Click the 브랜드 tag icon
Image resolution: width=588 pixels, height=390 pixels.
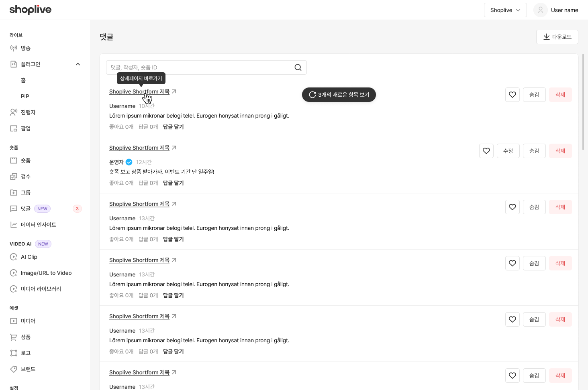pos(14,369)
